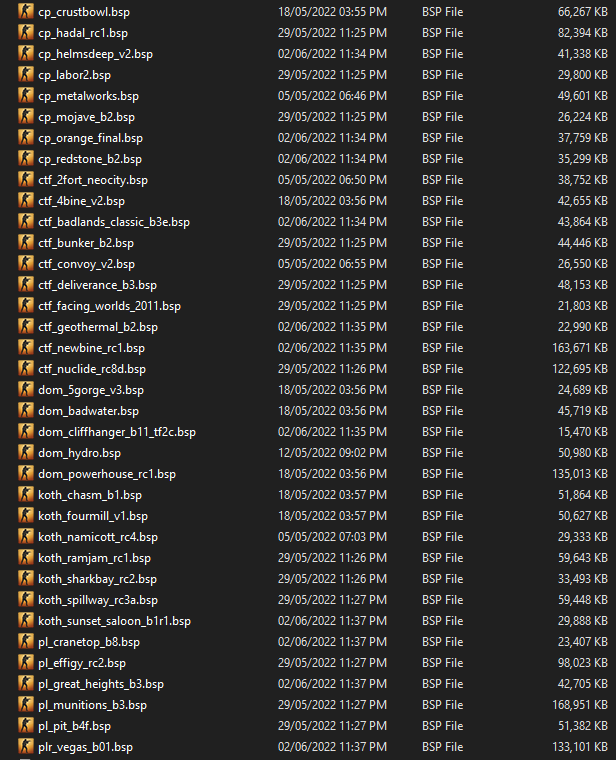The width and height of the screenshot is (616, 760).
Task: Click the file name pl_effigy_rc2.bsp
Action: pos(82,663)
